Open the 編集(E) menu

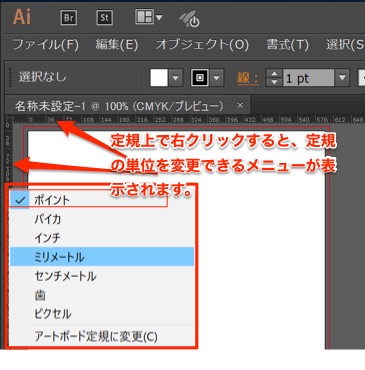click(117, 44)
